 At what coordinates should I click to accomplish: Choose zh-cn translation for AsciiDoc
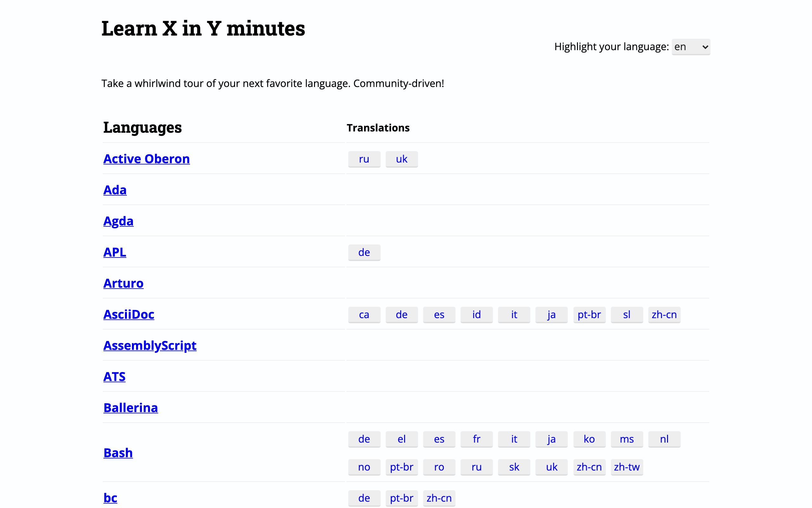(665, 314)
